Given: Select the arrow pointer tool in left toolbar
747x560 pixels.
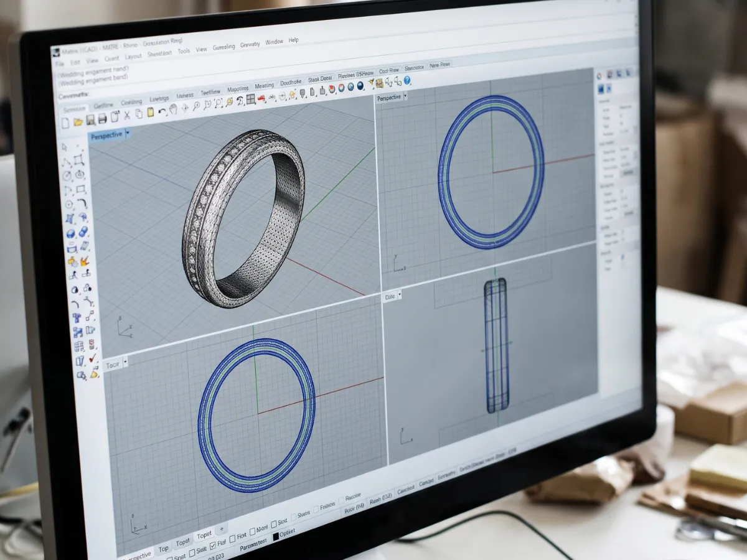Looking at the screenshot, I should (64, 147).
